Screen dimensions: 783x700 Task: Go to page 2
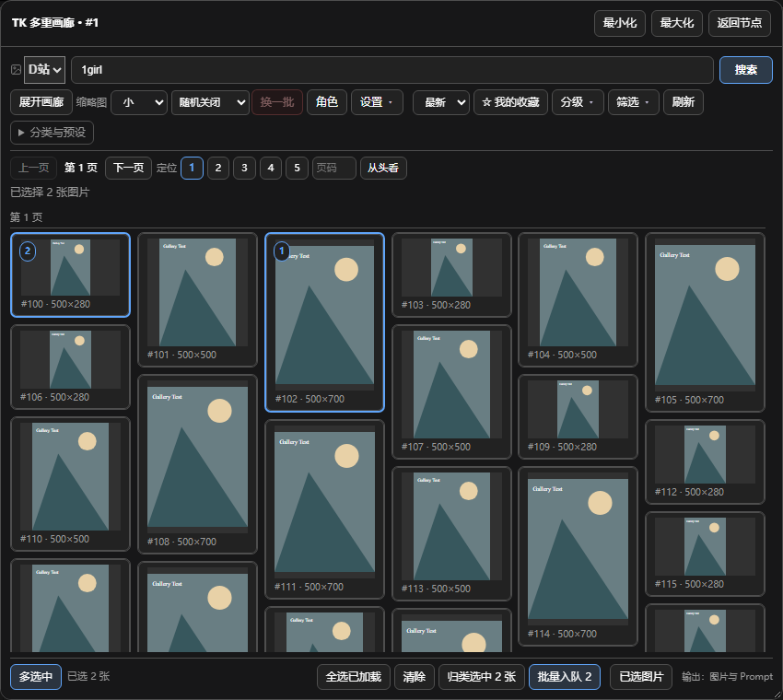[x=218, y=168]
